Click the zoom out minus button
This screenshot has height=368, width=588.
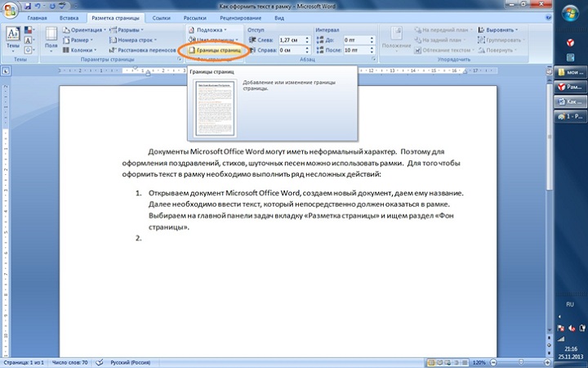point(492,363)
